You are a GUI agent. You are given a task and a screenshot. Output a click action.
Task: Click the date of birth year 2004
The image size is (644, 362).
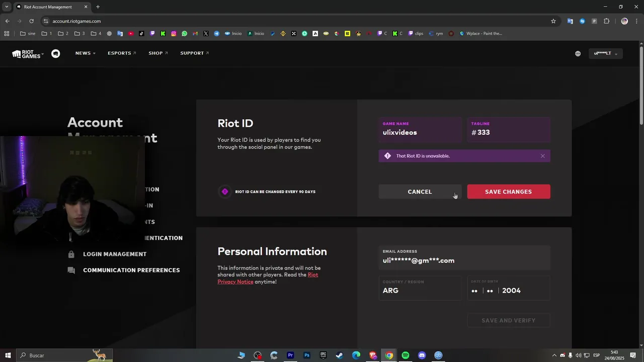(511, 291)
